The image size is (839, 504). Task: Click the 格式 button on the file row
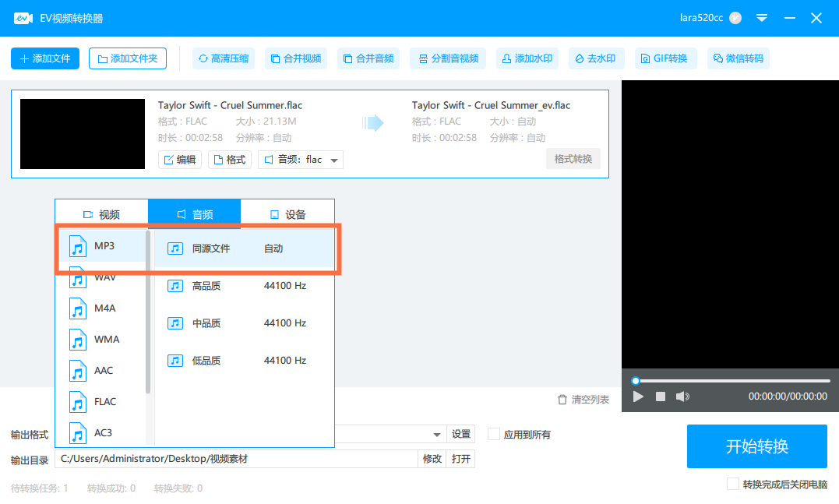(x=230, y=160)
